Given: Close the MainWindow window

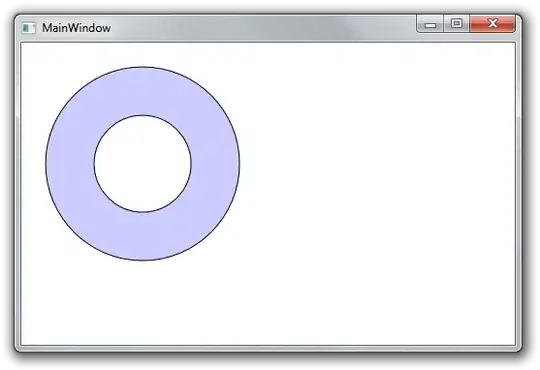Looking at the screenshot, I should click(x=492, y=24).
